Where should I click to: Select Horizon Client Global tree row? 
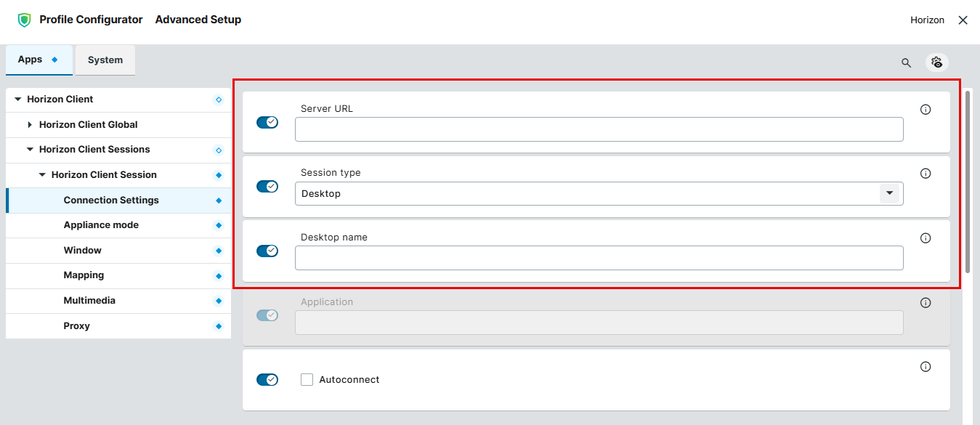(x=118, y=125)
